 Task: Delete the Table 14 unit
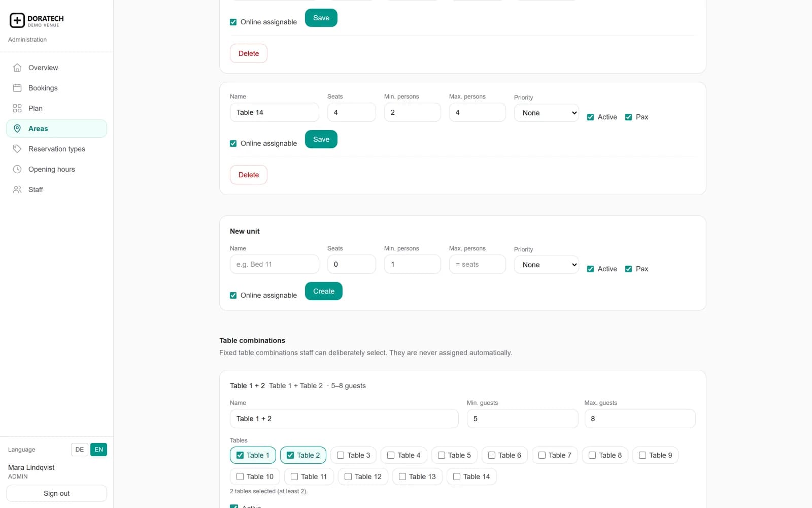[x=249, y=175]
